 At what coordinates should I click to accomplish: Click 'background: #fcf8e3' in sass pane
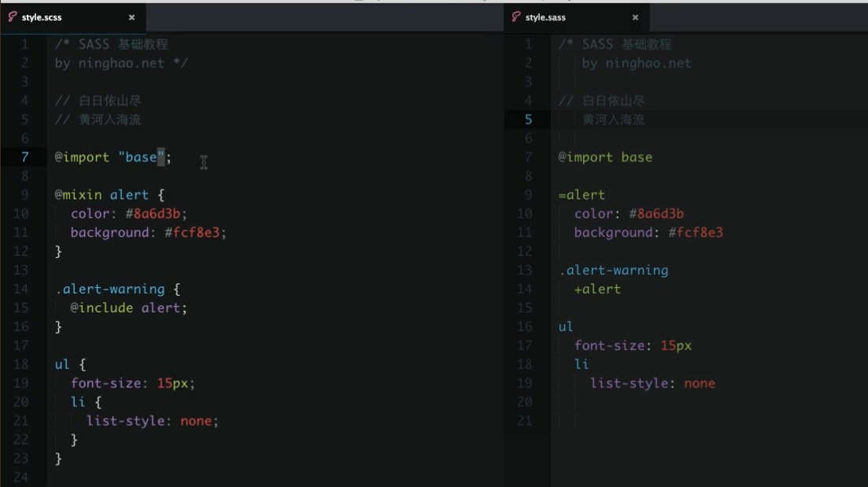648,232
